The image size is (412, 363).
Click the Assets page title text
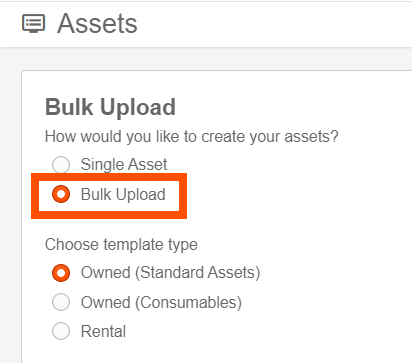point(97,24)
